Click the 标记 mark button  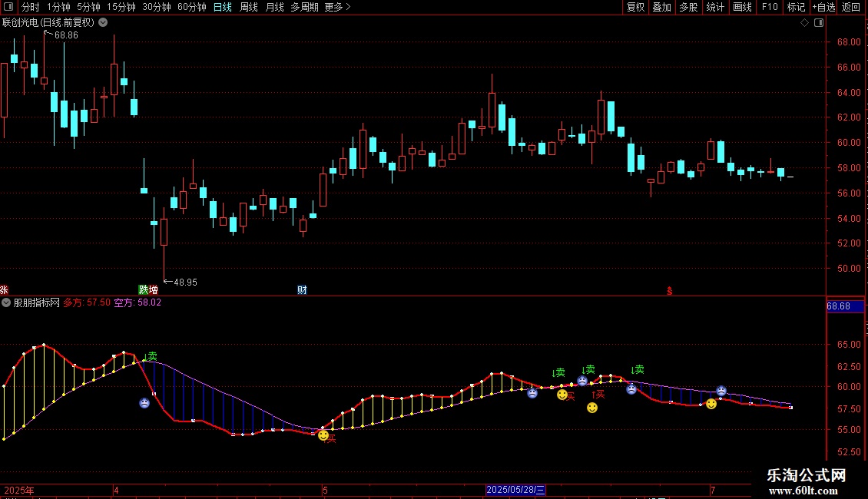coord(796,7)
